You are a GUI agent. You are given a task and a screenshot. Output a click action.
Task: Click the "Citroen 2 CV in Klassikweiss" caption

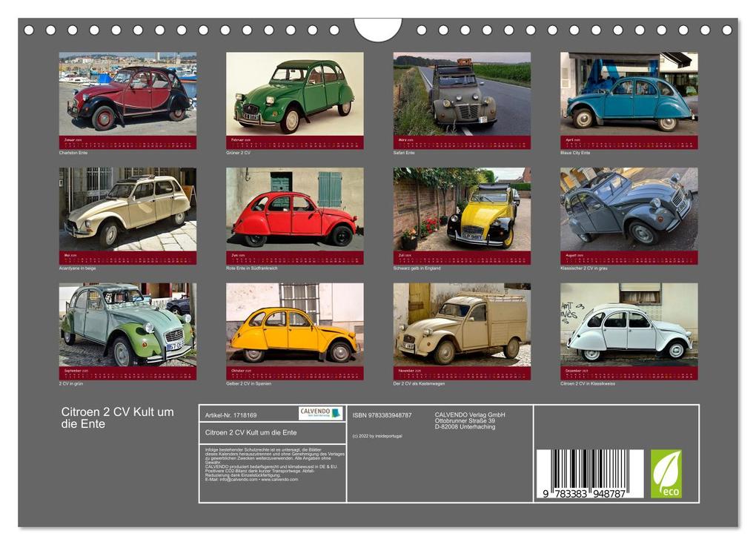[588, 384]
